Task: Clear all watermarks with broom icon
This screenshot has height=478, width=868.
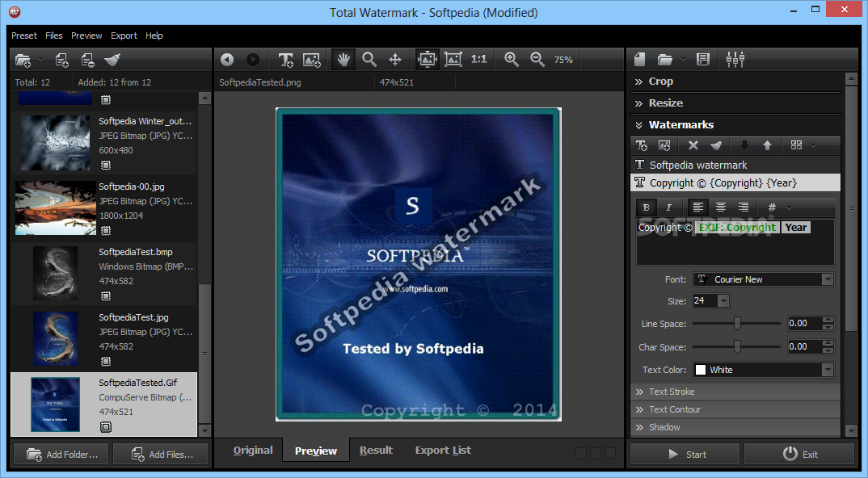Action: 716,145
